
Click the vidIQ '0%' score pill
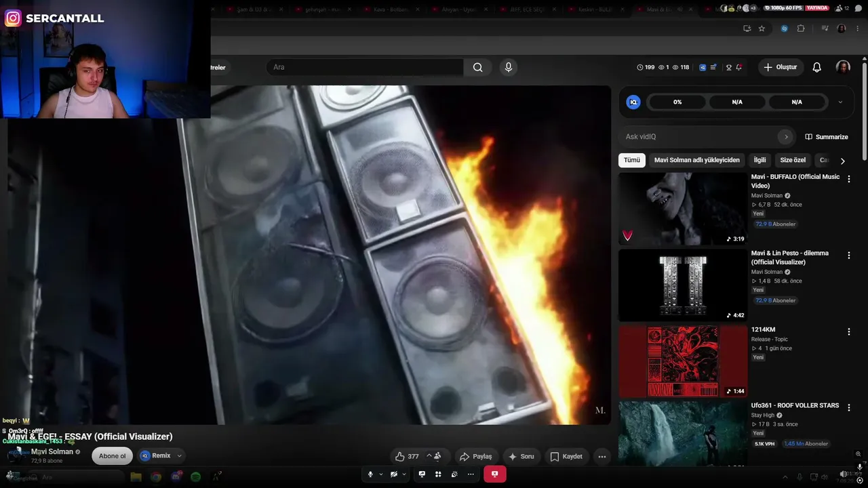pyautogui.click(x=677, y=102)
